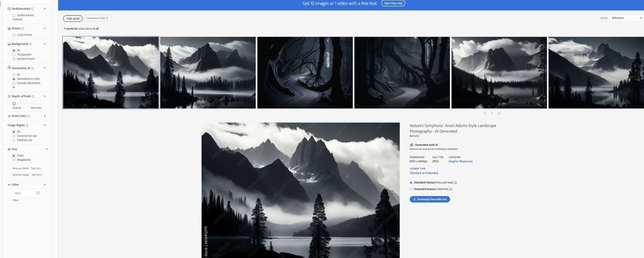
Task: Remove the Generative AI Only filter tag
Action: [107, 18]
